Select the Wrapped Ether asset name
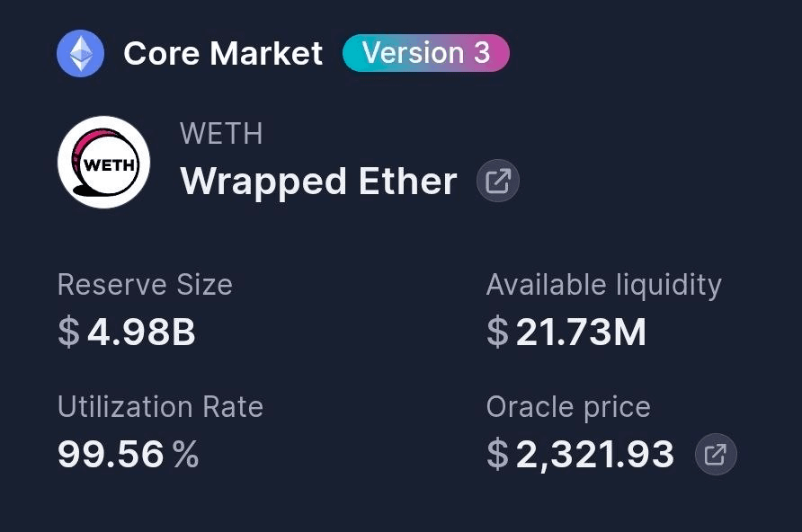 [x=318, y=182]
